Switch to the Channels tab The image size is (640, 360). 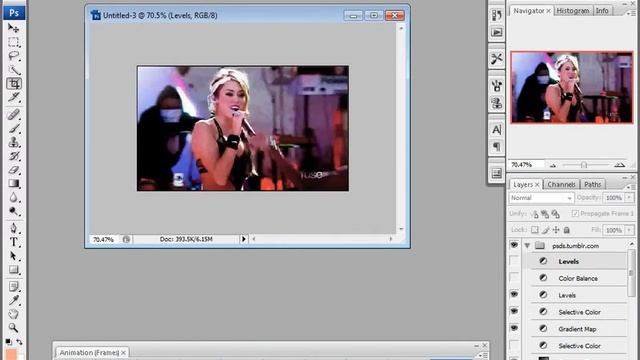click(561, 184)
